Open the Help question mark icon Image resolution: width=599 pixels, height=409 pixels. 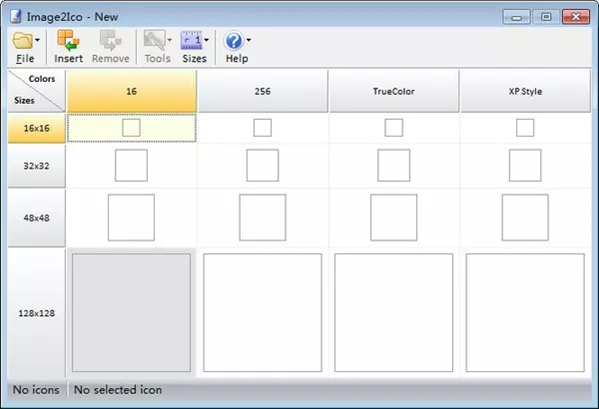(x=233, y=40)
